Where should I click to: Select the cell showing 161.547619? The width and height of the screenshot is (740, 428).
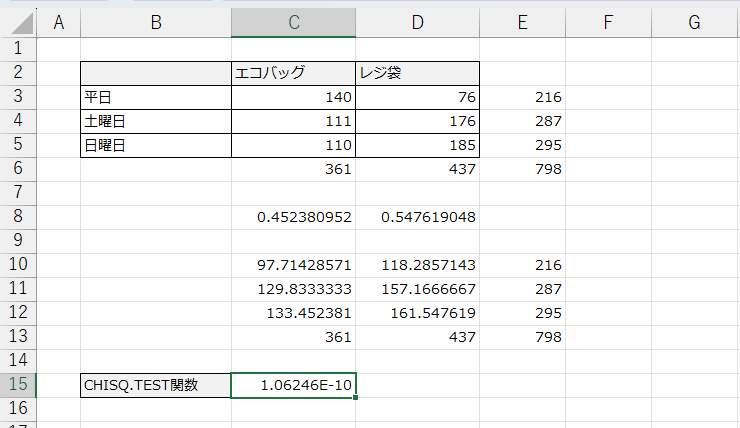point(417,313)
